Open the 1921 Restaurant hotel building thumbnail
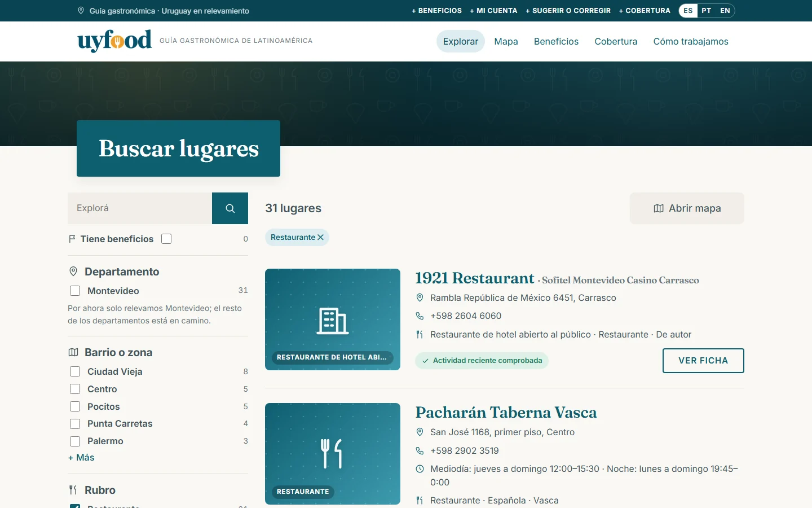Screen dimensions: 812x508 (x=333, y=319)
